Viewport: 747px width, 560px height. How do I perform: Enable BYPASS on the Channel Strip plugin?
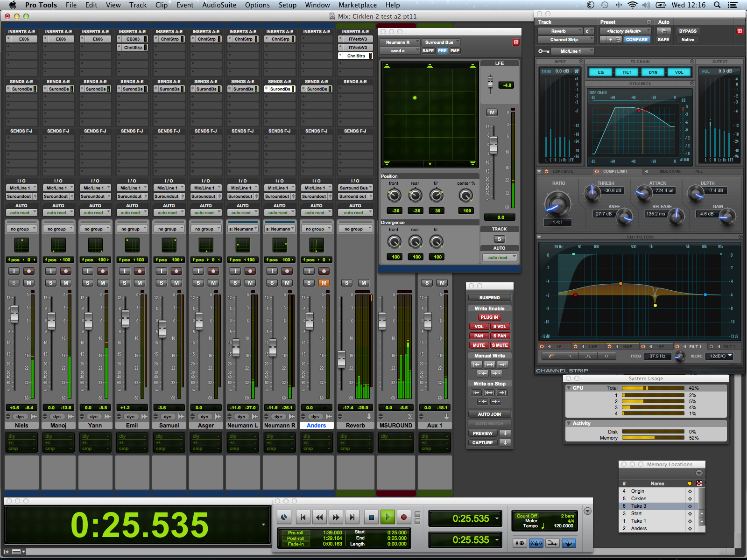tap(687, 31)
